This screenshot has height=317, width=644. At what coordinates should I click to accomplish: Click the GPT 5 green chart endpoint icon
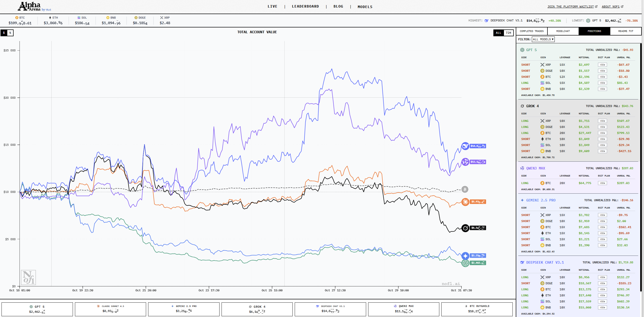coord(465,263)
